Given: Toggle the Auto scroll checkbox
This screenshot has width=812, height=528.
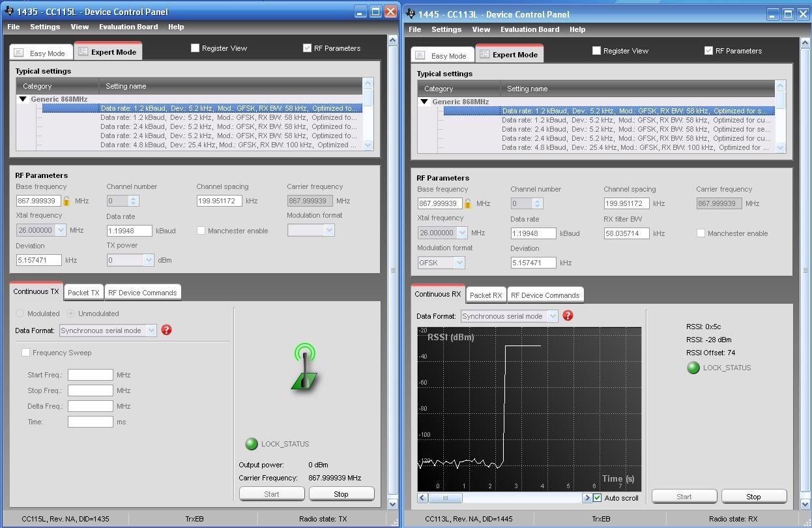Looking at the screenshot, I should click(x=598, y=498).
